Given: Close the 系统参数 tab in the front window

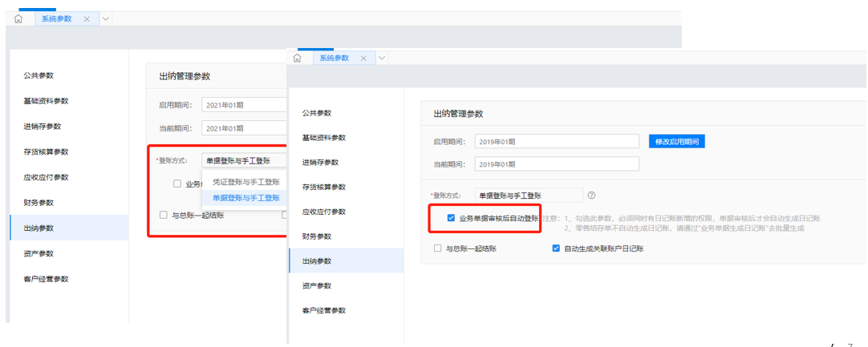Looking at the screenshot, I should tap(363, 59).
